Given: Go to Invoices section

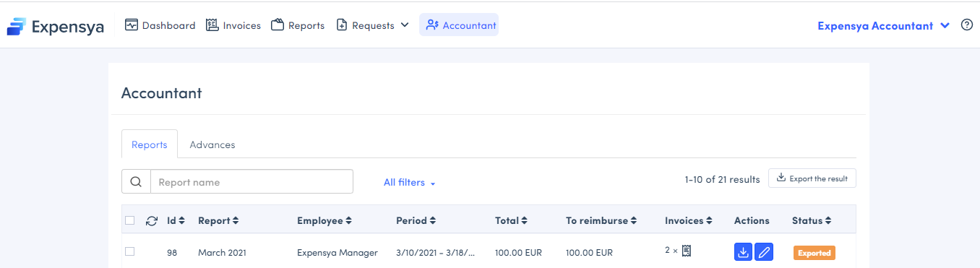Looking at the screenshot, I should point(233,25).
